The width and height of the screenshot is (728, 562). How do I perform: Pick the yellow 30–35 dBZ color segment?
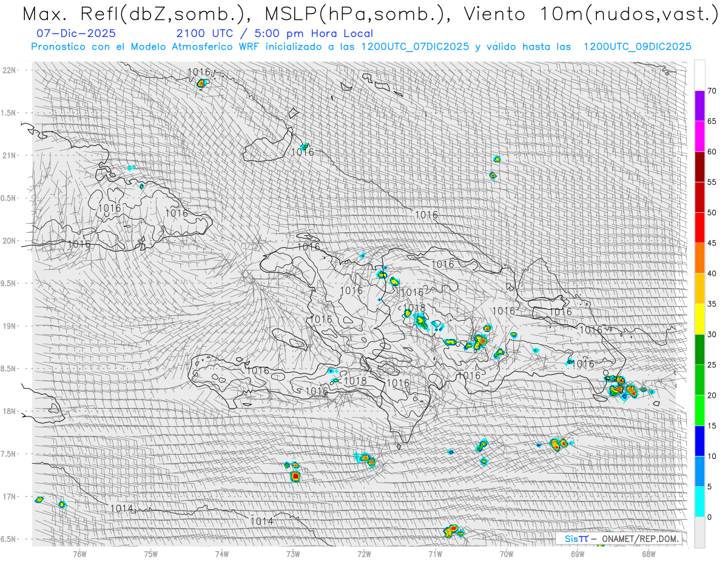click(699, 319)
